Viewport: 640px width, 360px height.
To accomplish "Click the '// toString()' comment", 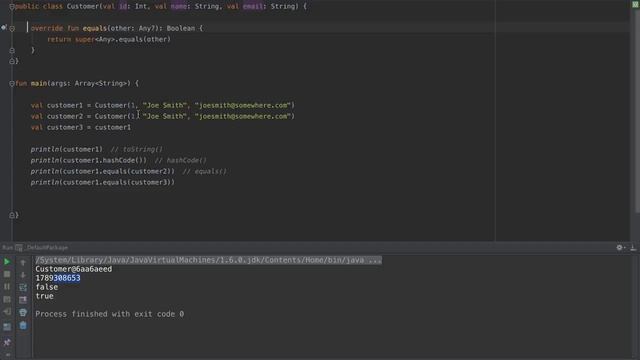I will point(137,149).
